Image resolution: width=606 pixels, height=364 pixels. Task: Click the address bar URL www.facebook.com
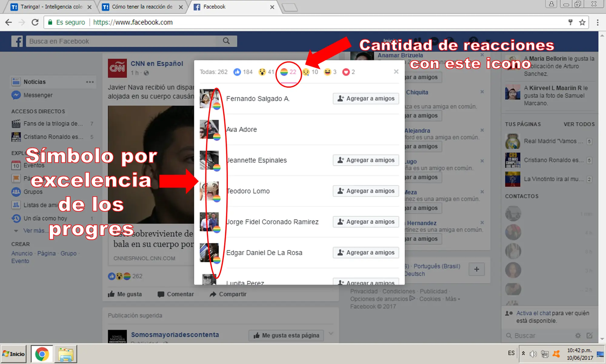coord(133,22)
